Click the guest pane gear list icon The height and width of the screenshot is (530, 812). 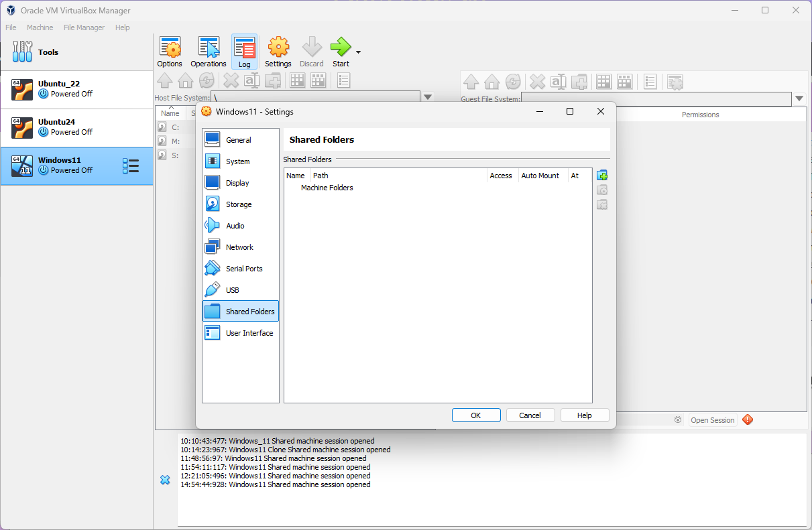coord(675,82)
